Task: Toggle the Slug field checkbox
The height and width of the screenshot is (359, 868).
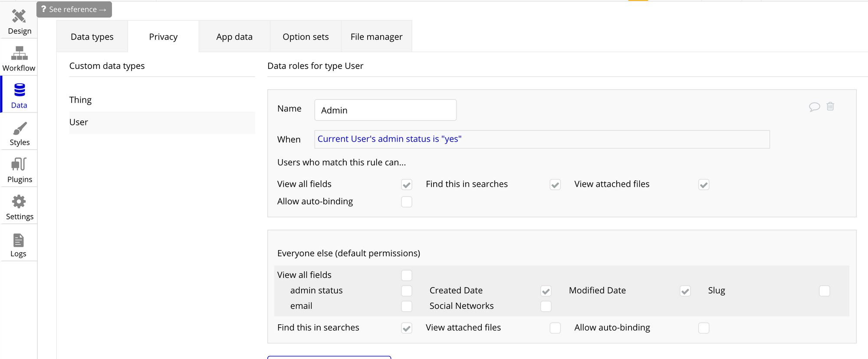Action: click(825, 291)
